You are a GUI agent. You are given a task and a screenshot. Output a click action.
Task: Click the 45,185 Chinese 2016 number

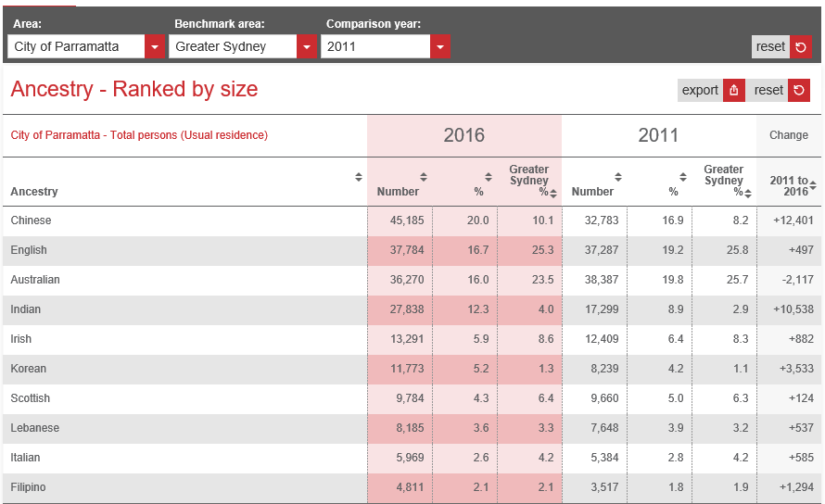point(407,220)
